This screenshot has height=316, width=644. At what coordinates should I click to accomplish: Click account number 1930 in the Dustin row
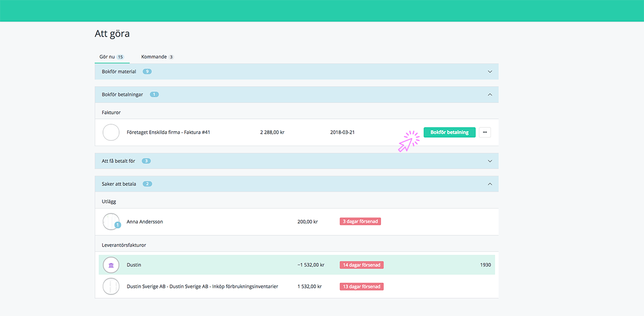[485, 265]
